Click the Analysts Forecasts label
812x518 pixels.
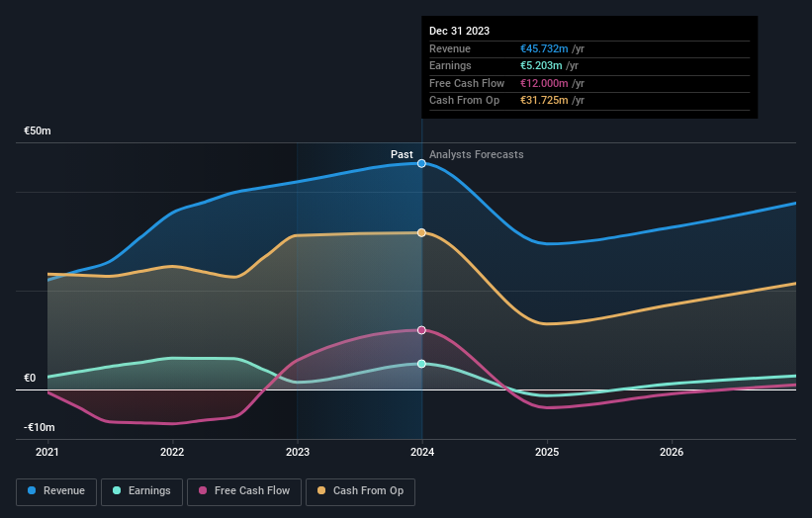(476, 154)
